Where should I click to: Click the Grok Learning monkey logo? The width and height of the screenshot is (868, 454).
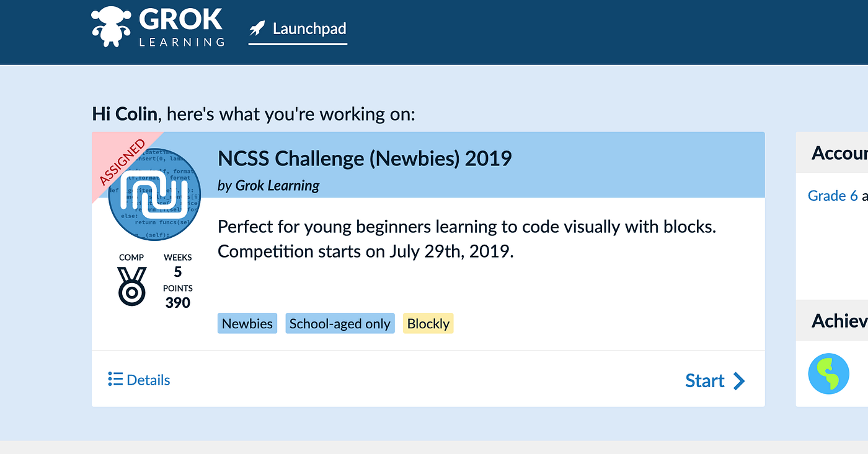110,25
